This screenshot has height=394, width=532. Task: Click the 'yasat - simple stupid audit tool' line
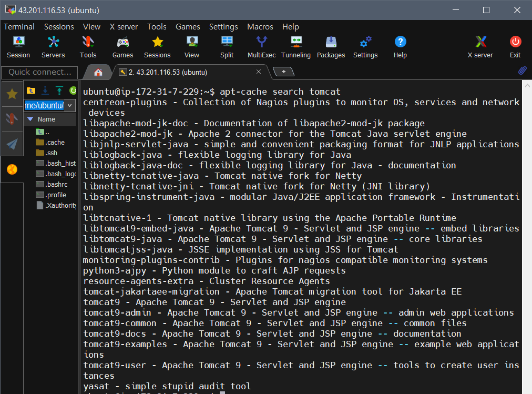point(167,386)
